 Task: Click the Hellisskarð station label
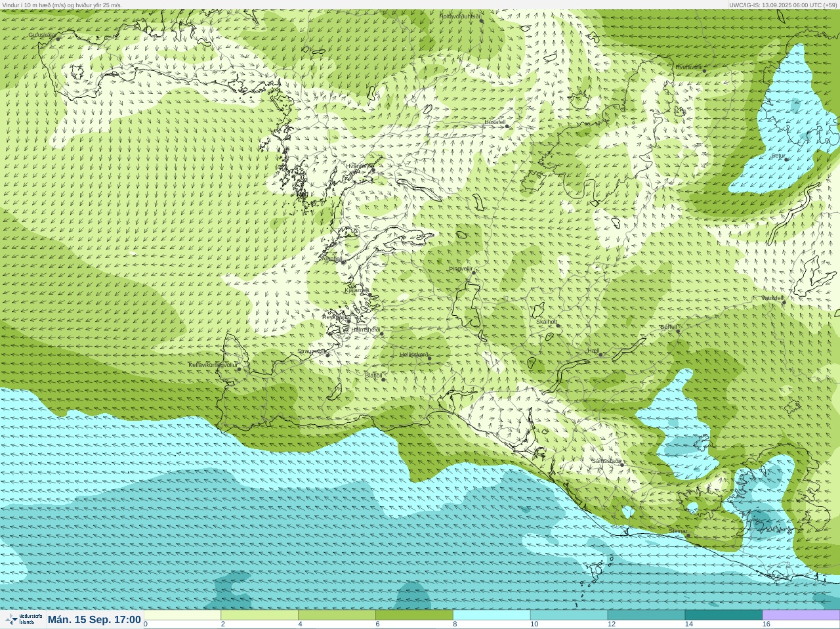pos(414,355)
